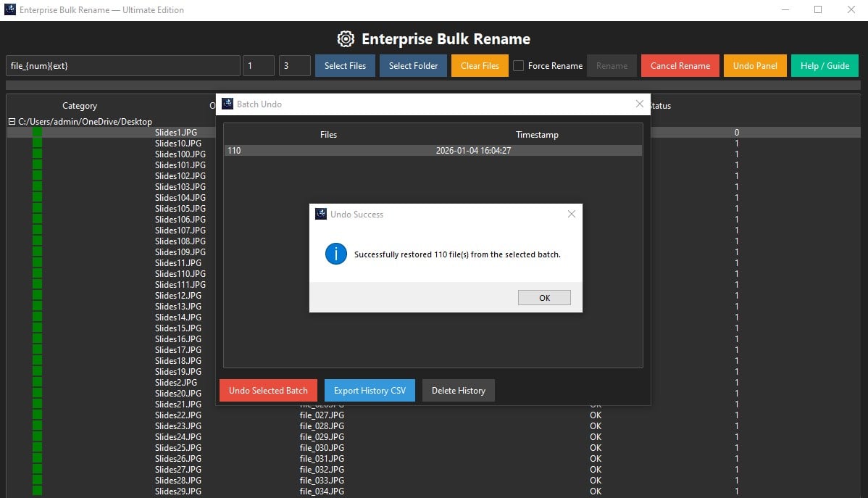Viewport: 868px width, 498px height.
Task: Click Delete History button
Action: (x=459, y=391)
